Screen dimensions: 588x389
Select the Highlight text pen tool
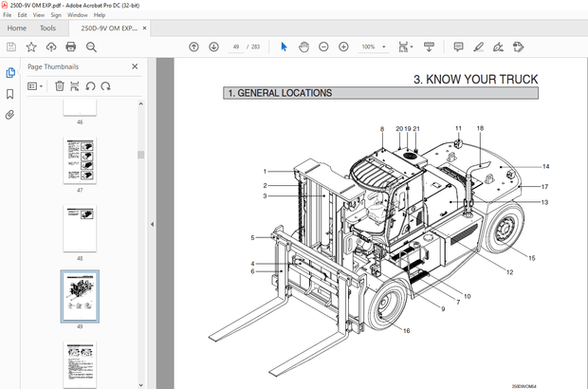[478, 46]
